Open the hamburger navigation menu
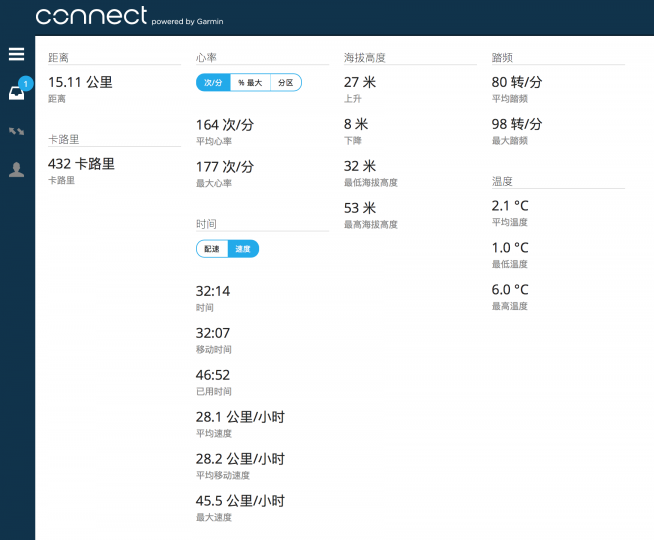Viewport: 654px width, 540px height. (16, 54)
